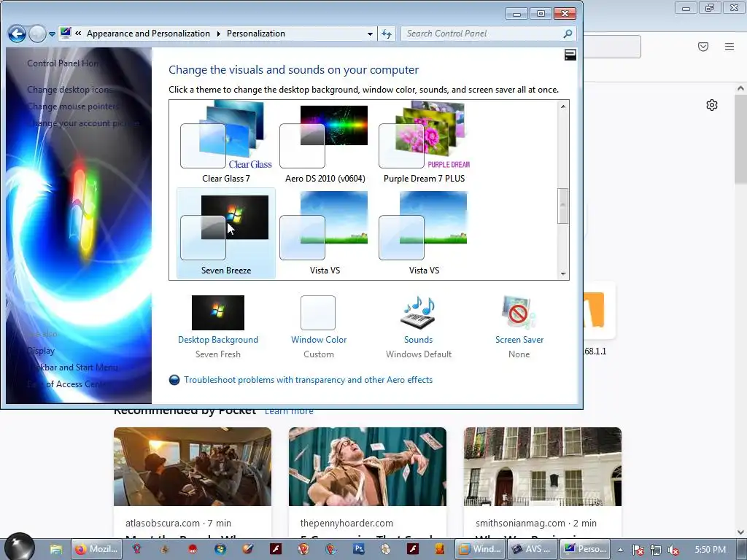The image size is (747, 560).
Task: Switch to the Mozilla Firefox taskbar button
Action: pos(97,549)
